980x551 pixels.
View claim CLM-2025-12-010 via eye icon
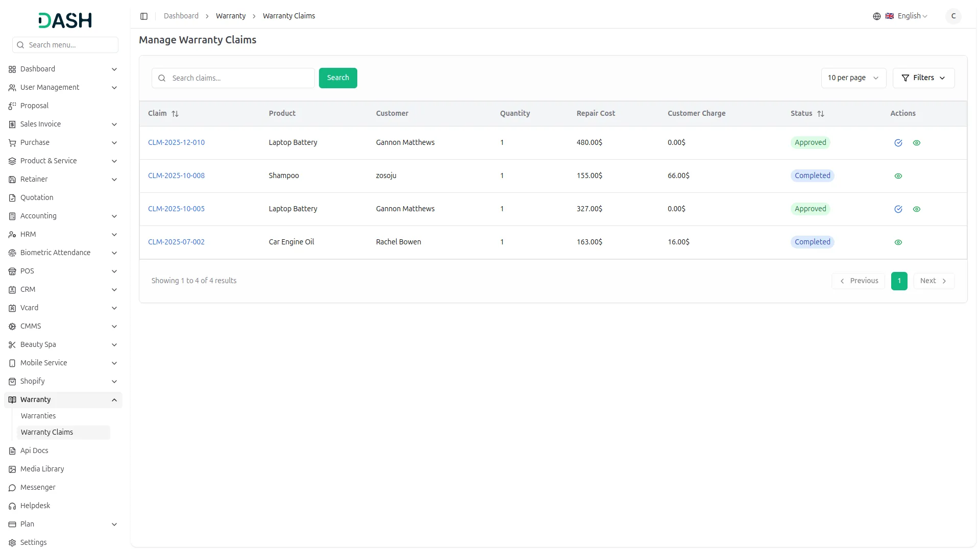coord(917,143)
